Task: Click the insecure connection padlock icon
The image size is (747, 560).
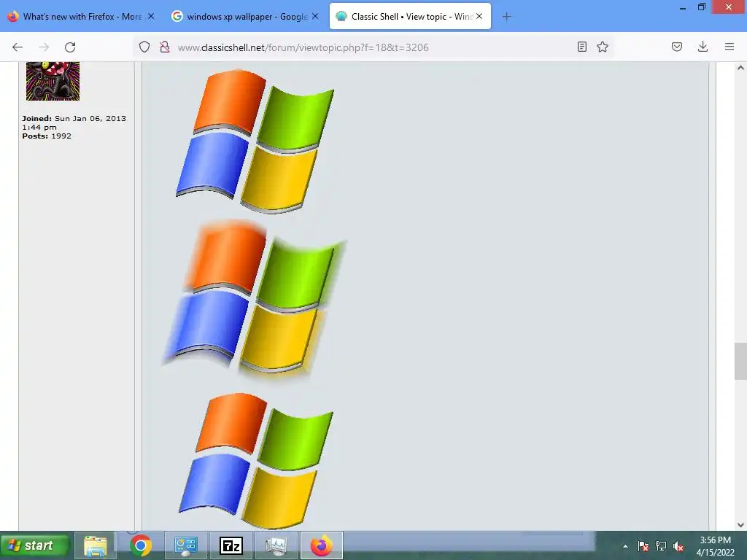Action: pyautogui.click(x=165, y=47)
